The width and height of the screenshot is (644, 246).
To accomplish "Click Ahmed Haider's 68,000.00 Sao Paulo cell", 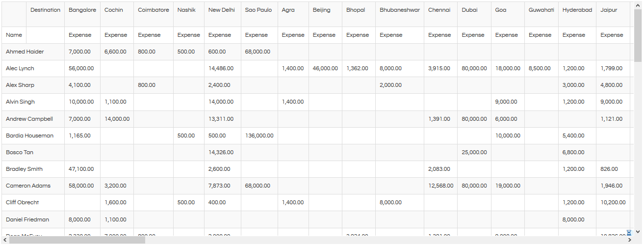I will pos(259,52).
